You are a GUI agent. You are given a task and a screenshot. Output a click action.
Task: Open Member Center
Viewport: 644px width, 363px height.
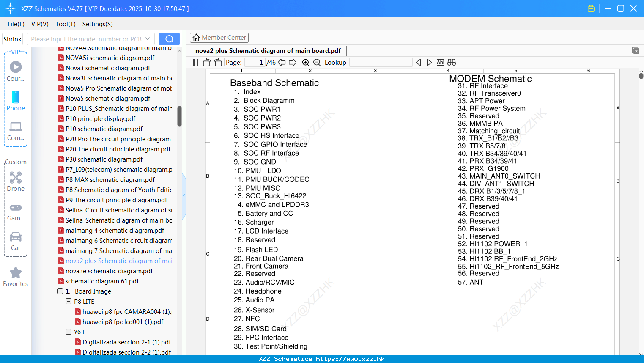click(219, 38)
